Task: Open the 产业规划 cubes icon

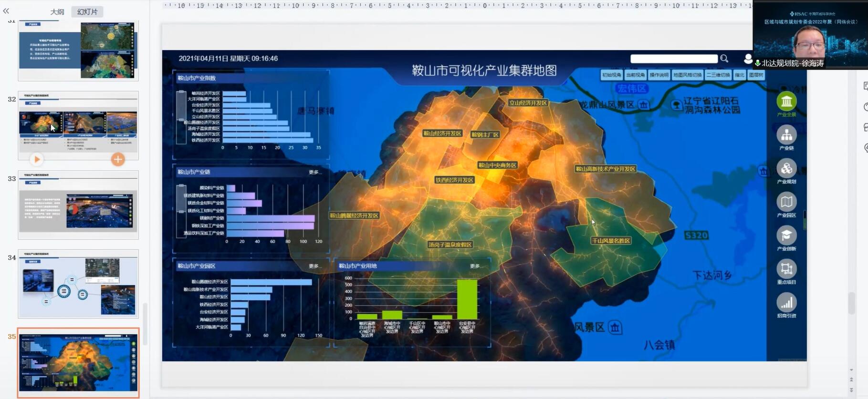Action: [786, 168]
